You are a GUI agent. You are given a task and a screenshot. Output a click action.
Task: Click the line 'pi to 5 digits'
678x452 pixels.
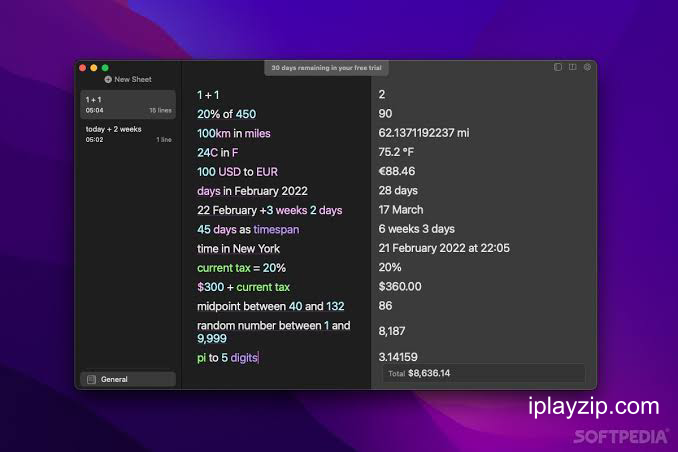[x=227, y=358]
